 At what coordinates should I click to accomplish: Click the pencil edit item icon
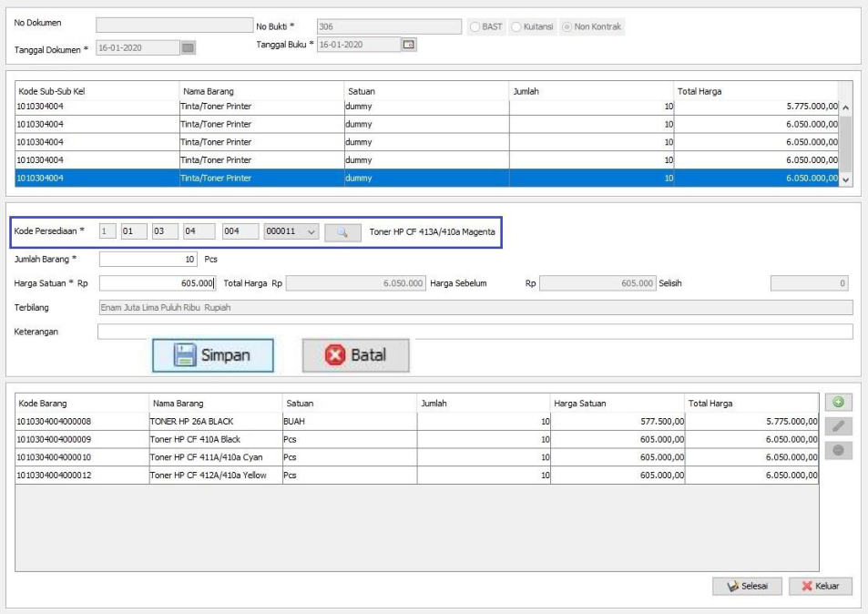[x=837, y=426]
